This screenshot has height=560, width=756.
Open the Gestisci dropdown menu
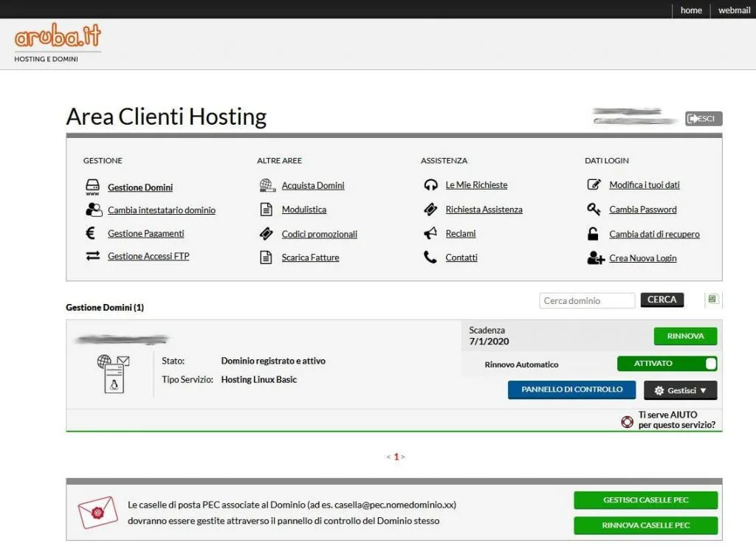coord(680,390)
